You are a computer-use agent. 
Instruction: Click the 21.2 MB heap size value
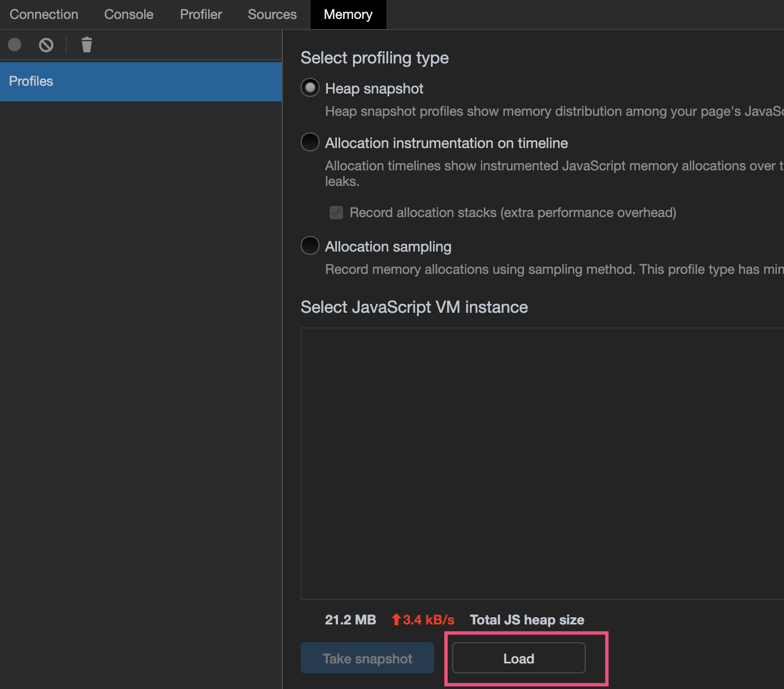350,620
